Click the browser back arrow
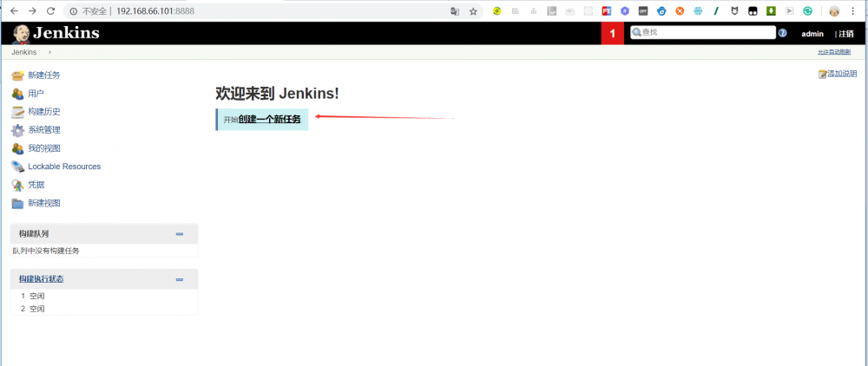868x366 pixels. (15, 11)
